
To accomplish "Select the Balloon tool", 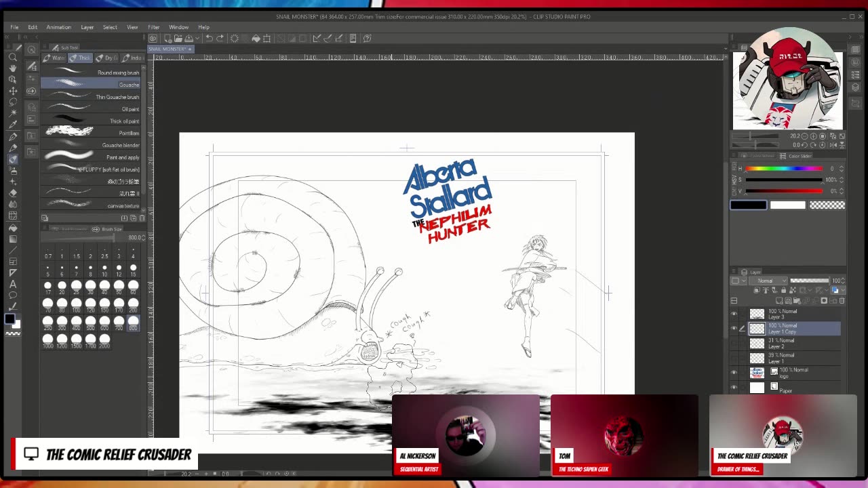I will tap(13, 296).
